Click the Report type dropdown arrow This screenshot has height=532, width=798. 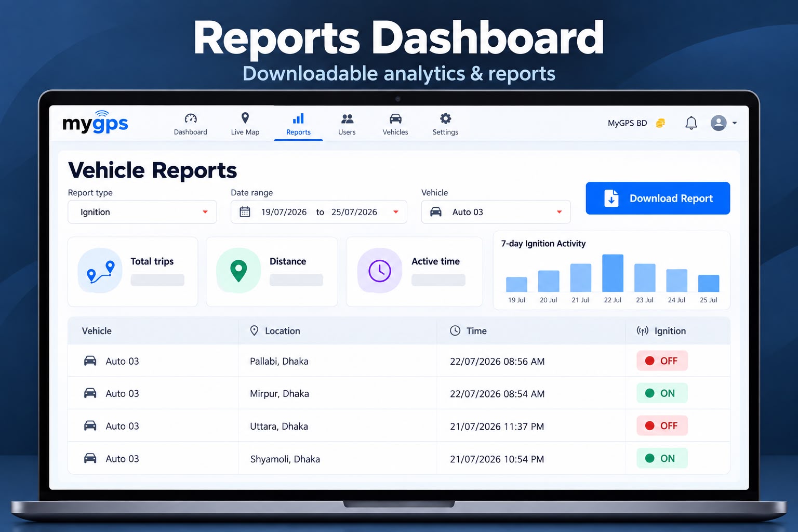(x=205, y=212)
